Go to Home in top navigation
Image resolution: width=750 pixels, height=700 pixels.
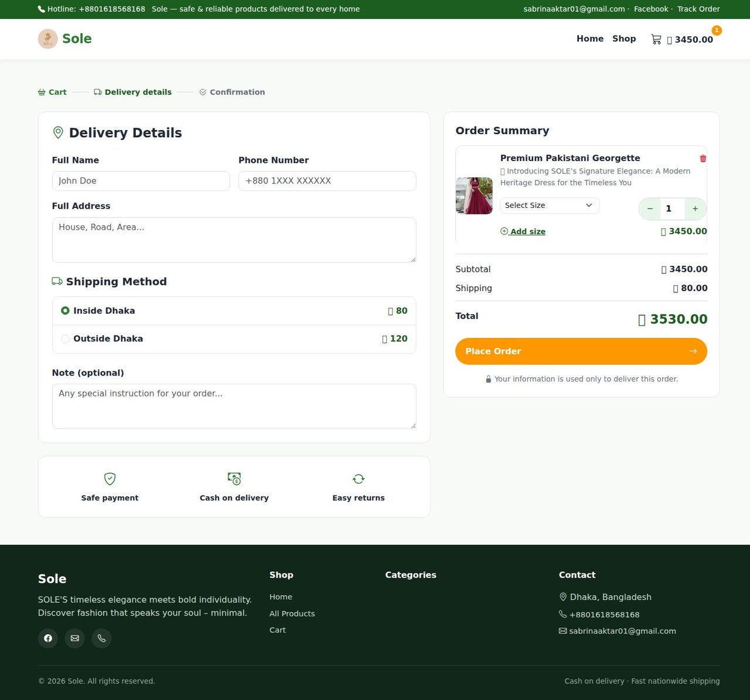(x=590, y=39)
